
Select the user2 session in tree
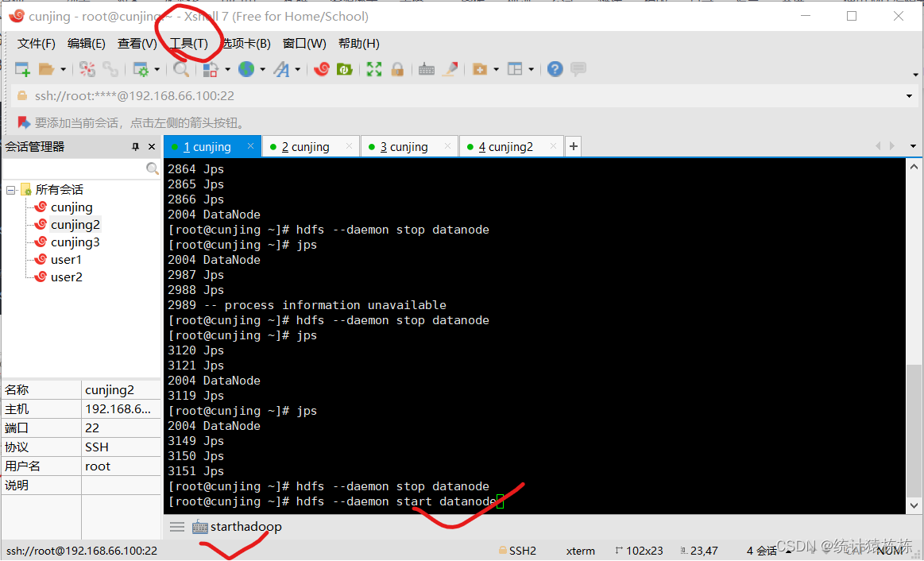point(66,277)
